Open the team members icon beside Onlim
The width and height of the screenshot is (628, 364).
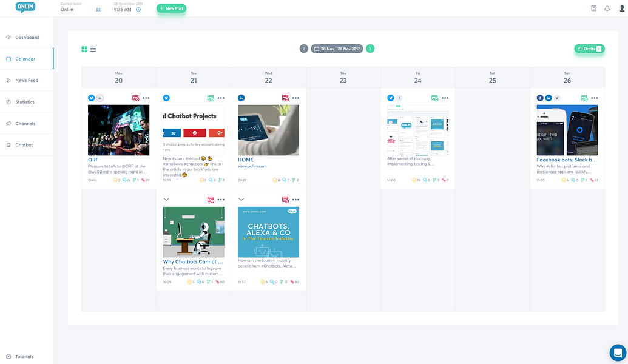[x=98, y=10]
